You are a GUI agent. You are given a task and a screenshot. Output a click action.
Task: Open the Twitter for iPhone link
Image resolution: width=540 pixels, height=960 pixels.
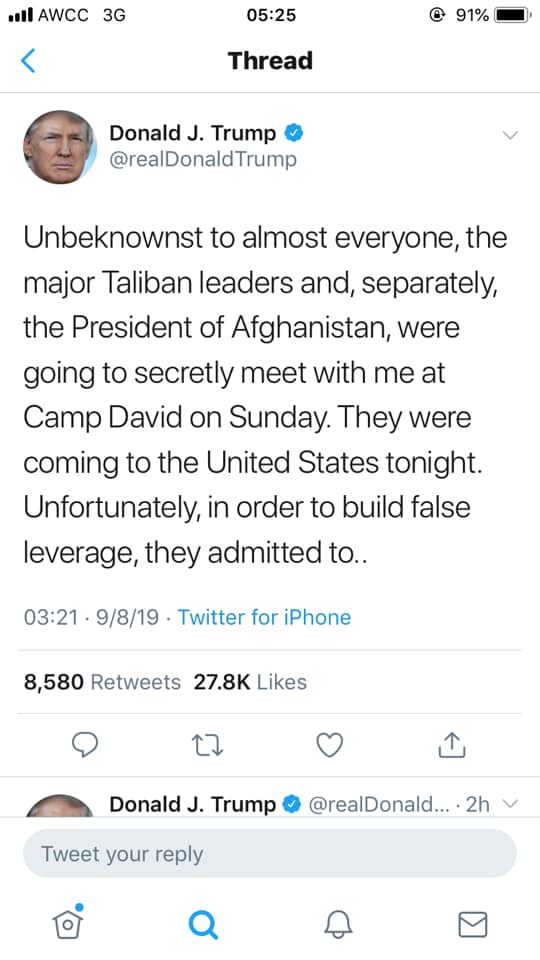coord(264,617)
